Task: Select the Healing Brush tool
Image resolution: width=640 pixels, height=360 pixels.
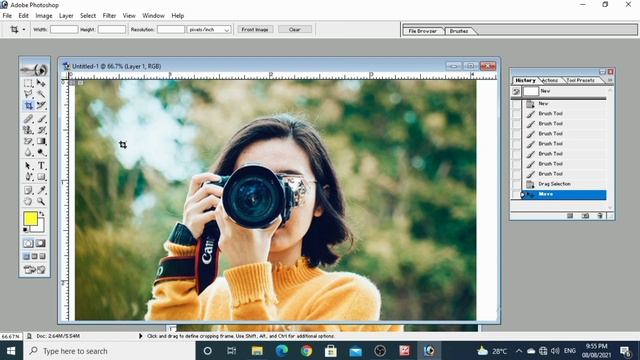Action: coord(28,119)
